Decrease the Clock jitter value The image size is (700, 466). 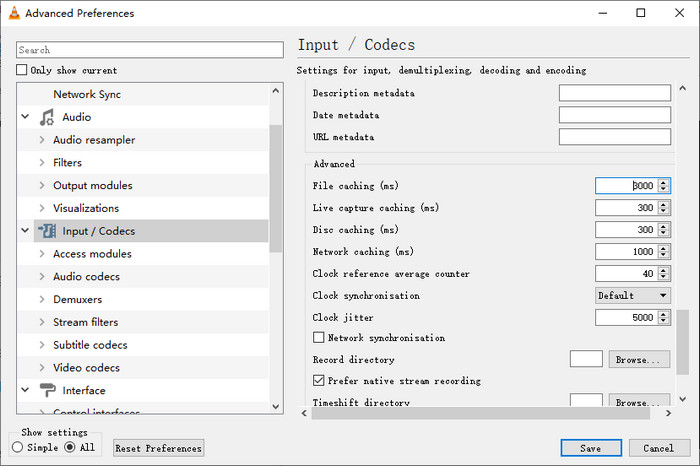click(663, 321)
